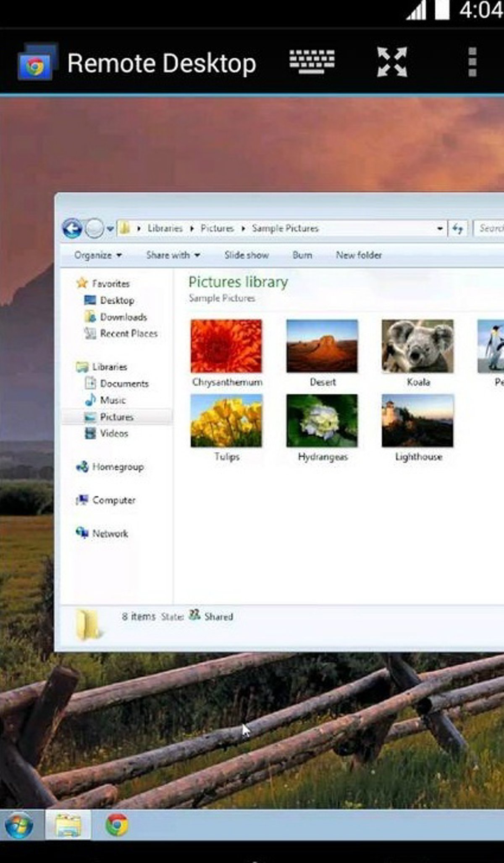Click the refresh icon beside address bar
The image size is (504, 863).
click(x=457, y=229)
